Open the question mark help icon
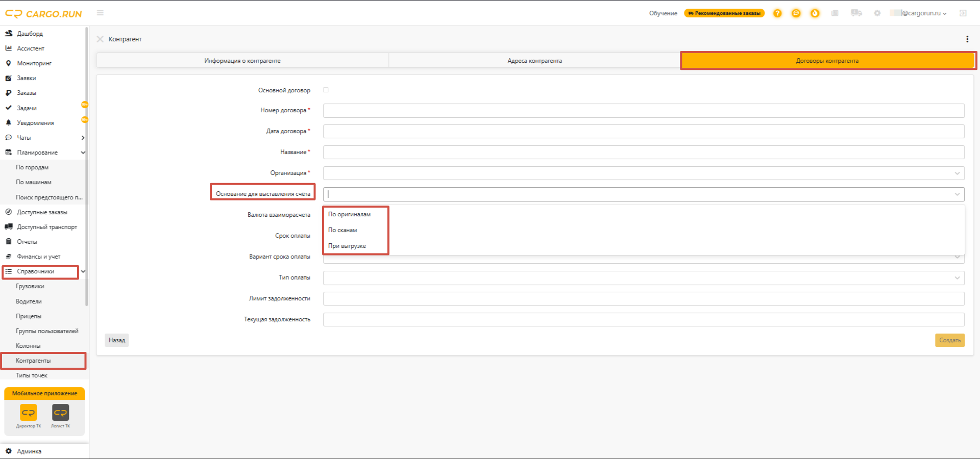 [x=777, y=13]
